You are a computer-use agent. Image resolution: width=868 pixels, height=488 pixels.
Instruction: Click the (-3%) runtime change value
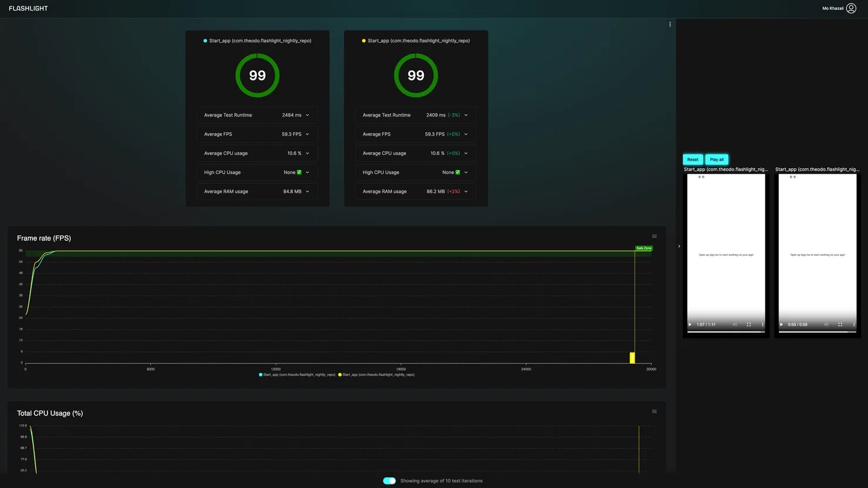[454, 115]
